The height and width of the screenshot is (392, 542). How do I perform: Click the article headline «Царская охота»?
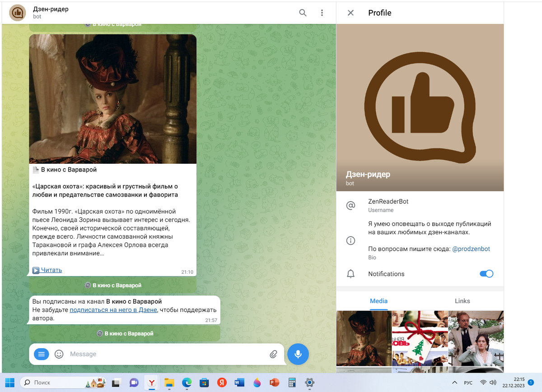(x=105, y=190)
